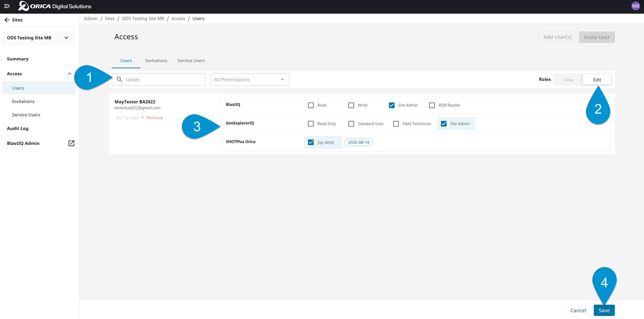Select Service Users in the sidebar
Viewport: 644px width, 319px height.
tap(26, 115)
